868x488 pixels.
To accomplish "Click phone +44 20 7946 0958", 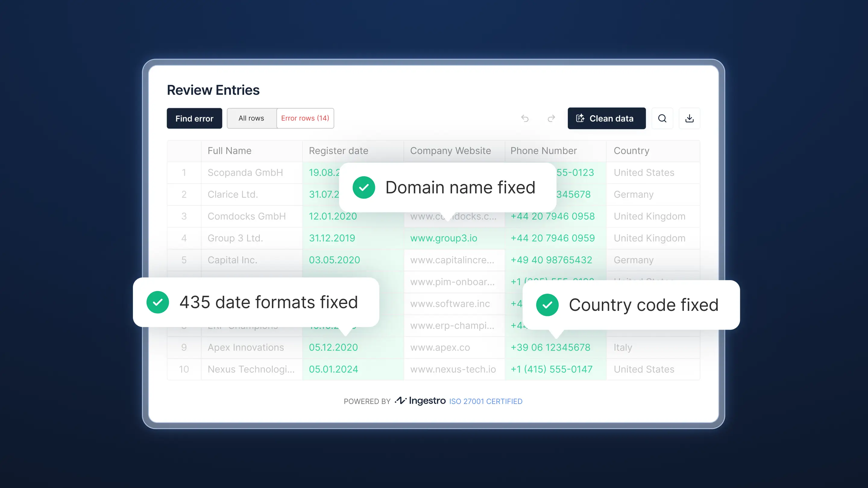I will (555, 217).
